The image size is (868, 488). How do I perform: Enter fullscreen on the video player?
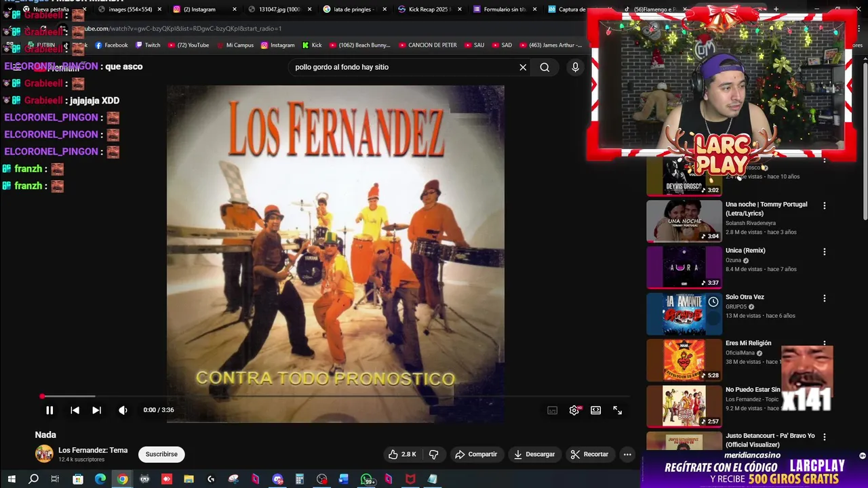pyautogui.click(x=617, y=410)
